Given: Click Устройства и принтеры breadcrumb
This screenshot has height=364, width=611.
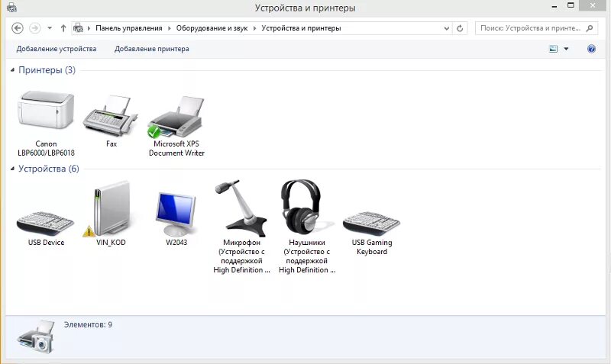Looking at the screenshot, I should (x=301, y=28).
